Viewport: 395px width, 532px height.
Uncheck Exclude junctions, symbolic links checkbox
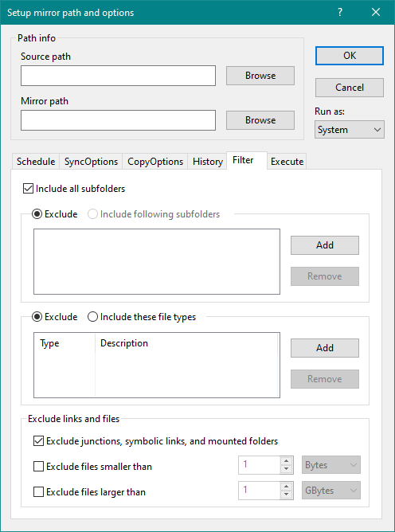point(38,441)
